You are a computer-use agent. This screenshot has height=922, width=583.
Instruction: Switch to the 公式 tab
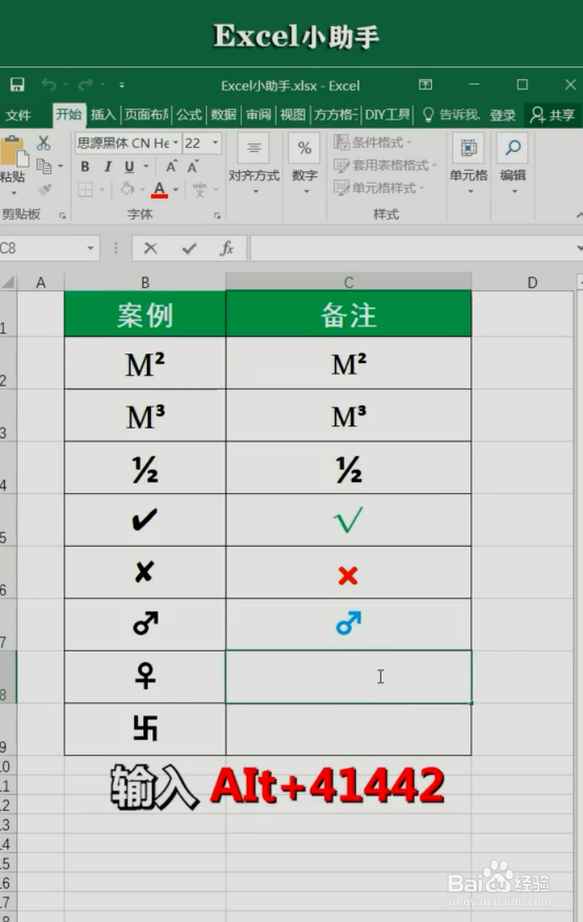(189, 114)
